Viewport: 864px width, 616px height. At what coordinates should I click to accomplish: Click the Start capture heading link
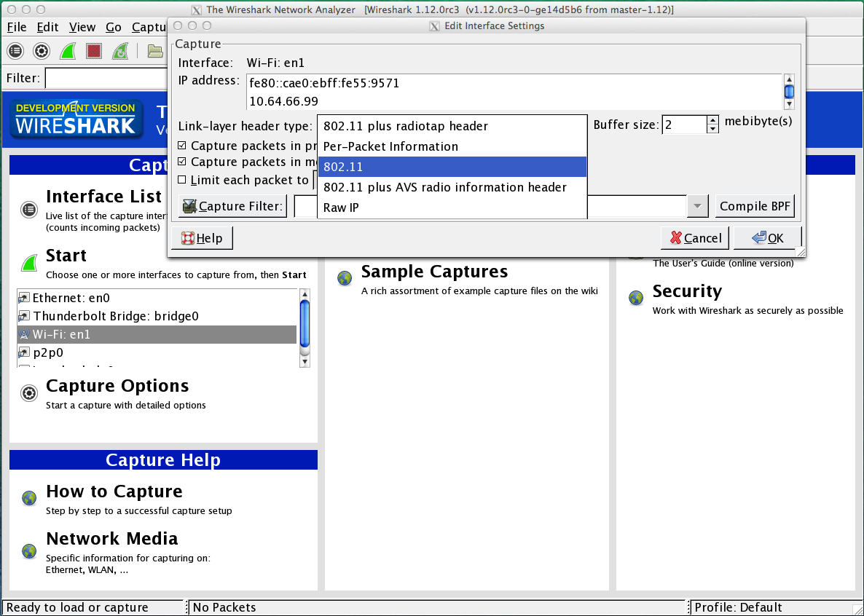(x=66, y=255)
